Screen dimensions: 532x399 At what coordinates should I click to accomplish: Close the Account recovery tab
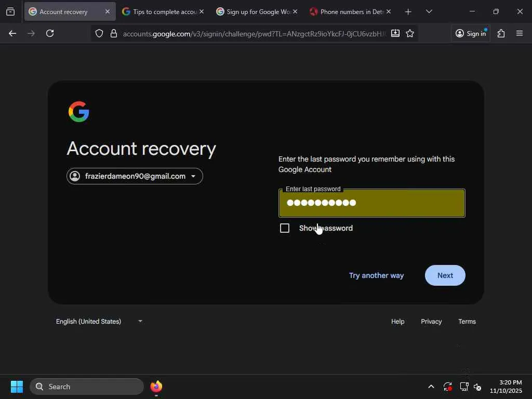[108, 11]
